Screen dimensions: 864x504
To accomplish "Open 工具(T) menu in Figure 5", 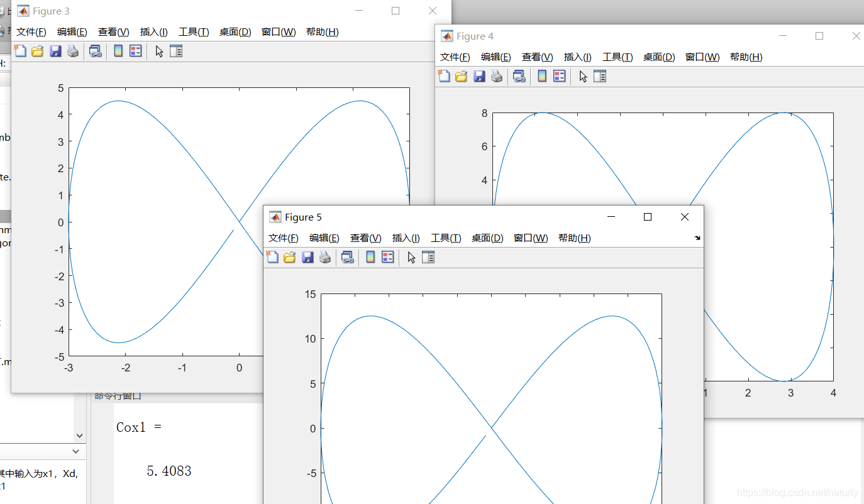I will click(x=446, y=238).
